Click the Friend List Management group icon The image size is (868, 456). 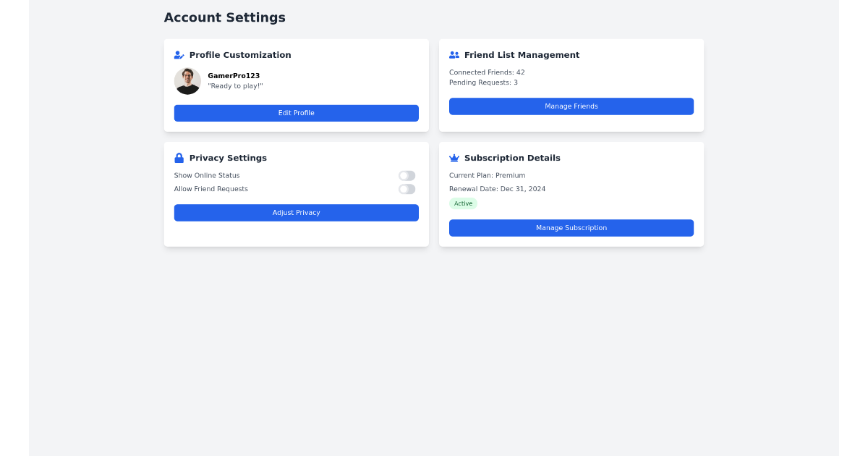coord(454,54)
